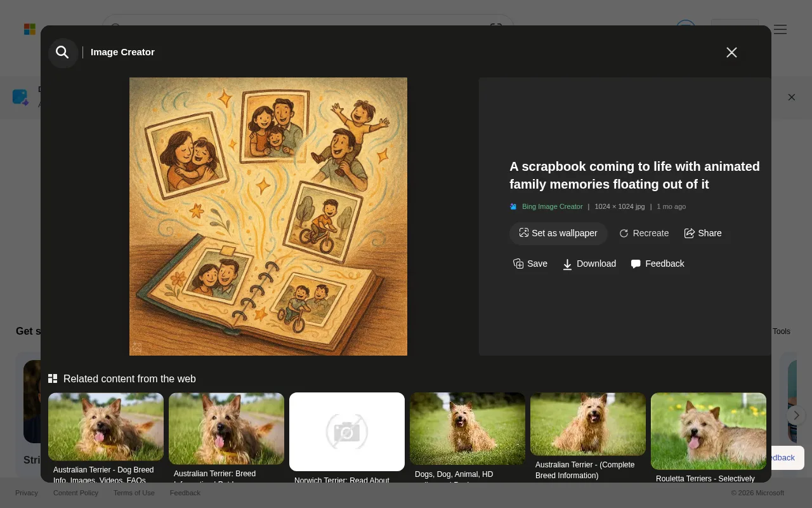Click the next arrow in the background carousel
This screenshot has width=812, height=508.
click(x=796, y=415)
